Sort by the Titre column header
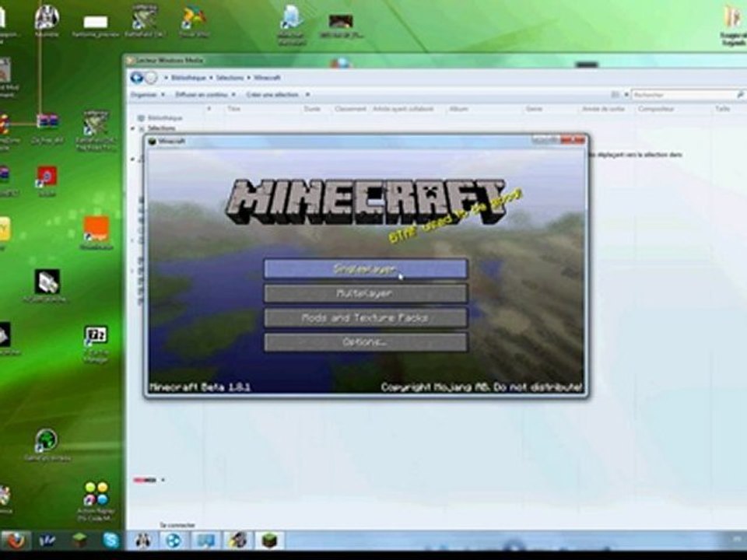The width and height of the screenshot is (747, 560). (x=233, y=109)
